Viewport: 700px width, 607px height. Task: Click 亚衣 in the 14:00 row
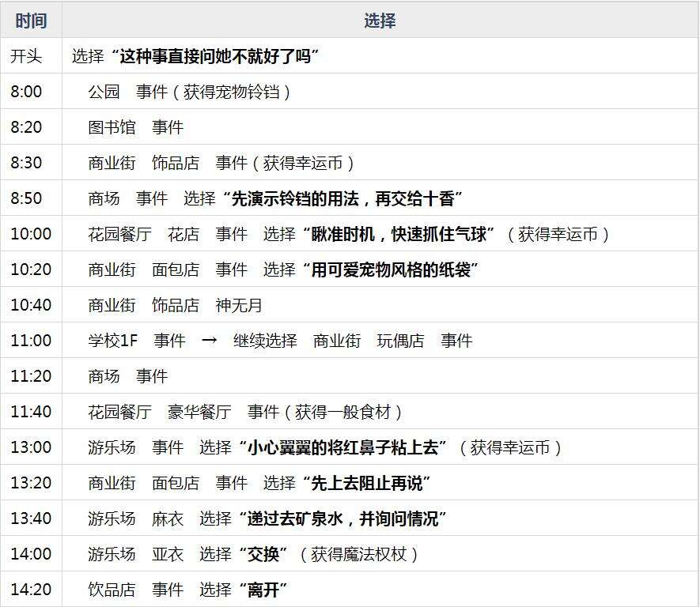[x=168, y=553]
